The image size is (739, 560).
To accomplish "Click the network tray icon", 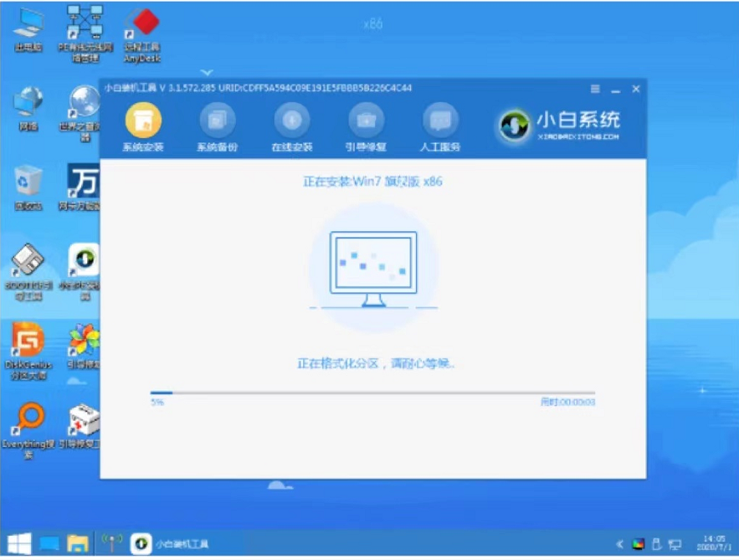I will [x=675, y=544].
